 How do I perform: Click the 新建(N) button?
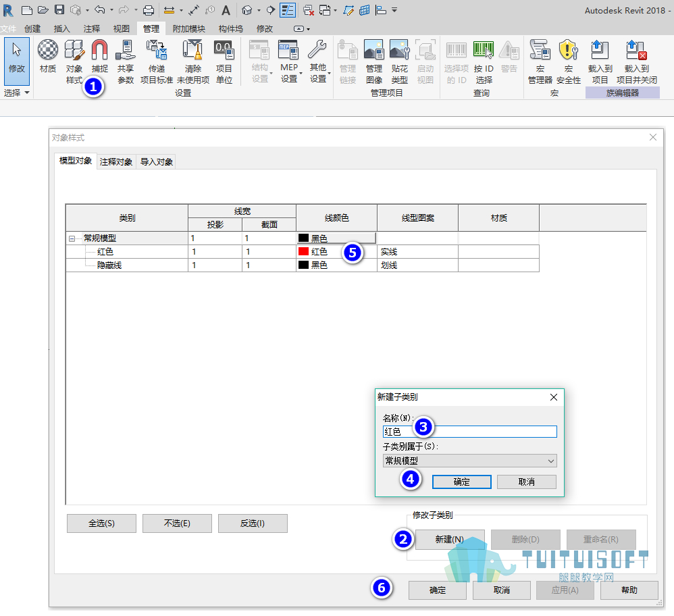pos(450,540)
